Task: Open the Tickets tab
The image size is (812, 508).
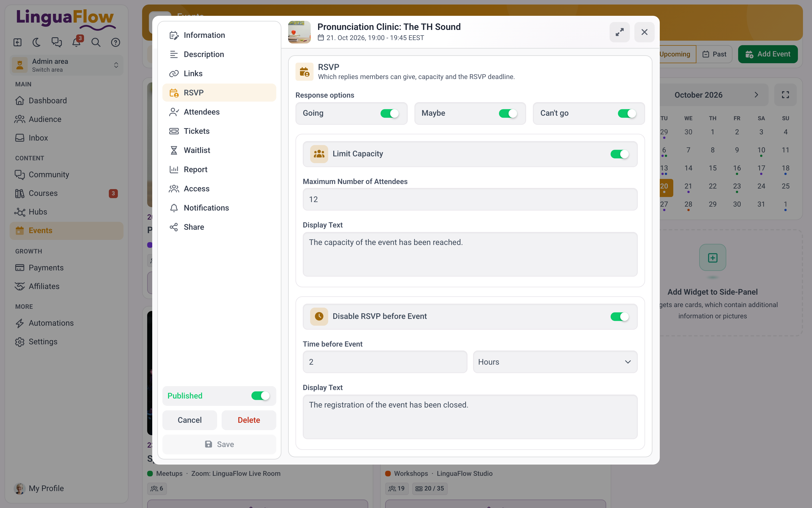Action: [219, 131]
